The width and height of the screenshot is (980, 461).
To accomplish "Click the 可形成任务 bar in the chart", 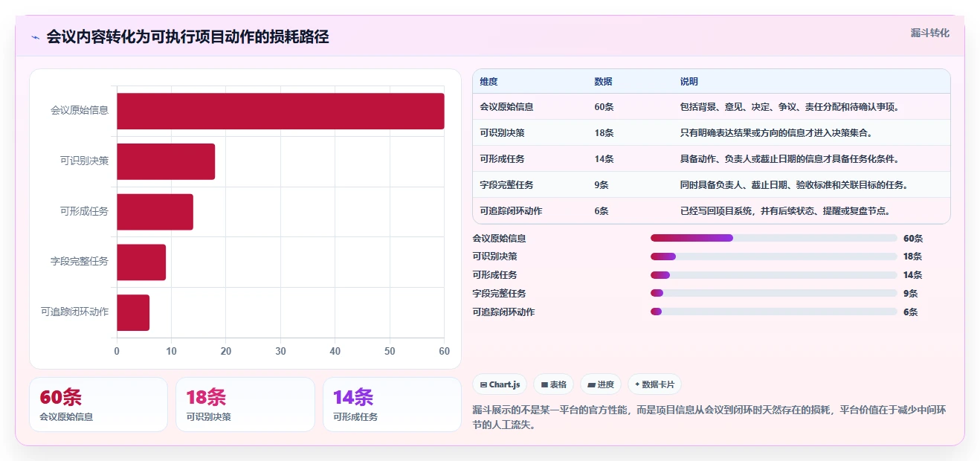I will (155, 212).
